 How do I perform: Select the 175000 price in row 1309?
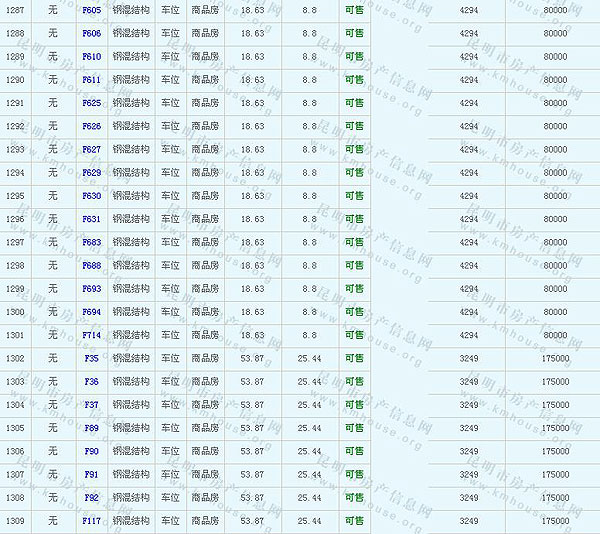coord(555,521)
